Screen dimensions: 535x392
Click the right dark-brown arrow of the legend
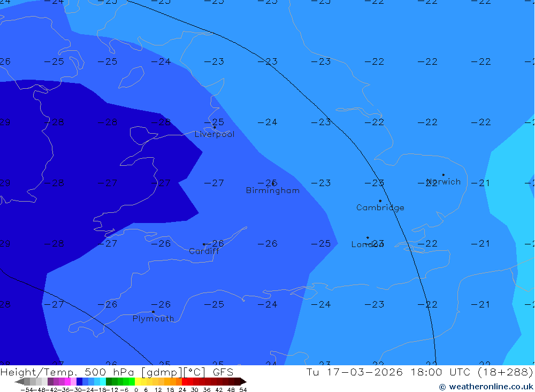point(243,381)
